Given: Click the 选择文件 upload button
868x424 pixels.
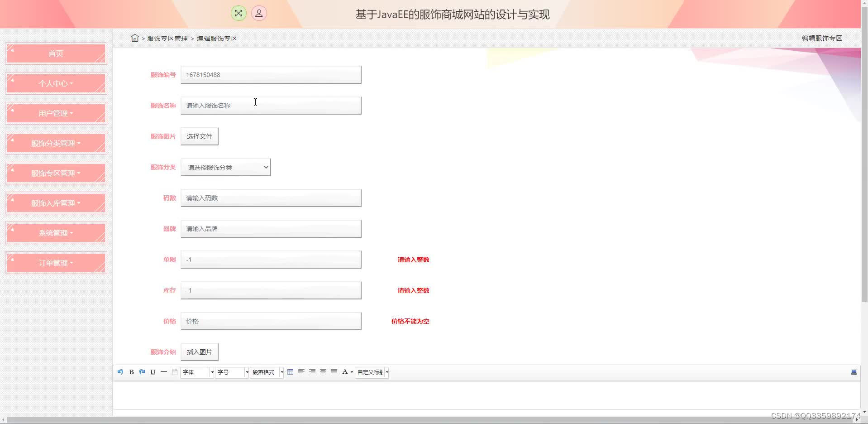Looking at the screenshot, I should 200,136.
